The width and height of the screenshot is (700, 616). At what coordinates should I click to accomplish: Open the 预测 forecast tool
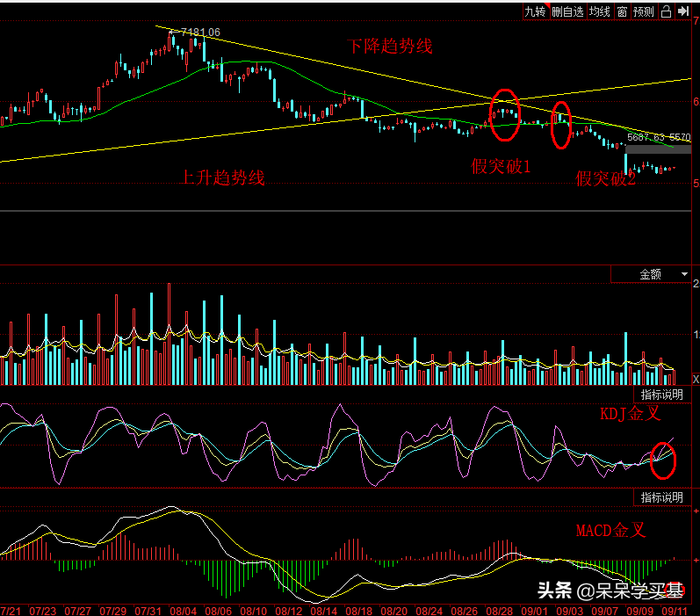pos(643,11)
